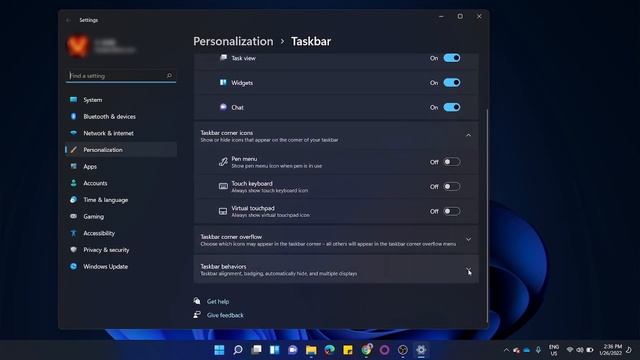Image resolution: width=640 pixels, height=360 pixels.
Task: Open the Give feedback link
Action: [x=225, y=315]
